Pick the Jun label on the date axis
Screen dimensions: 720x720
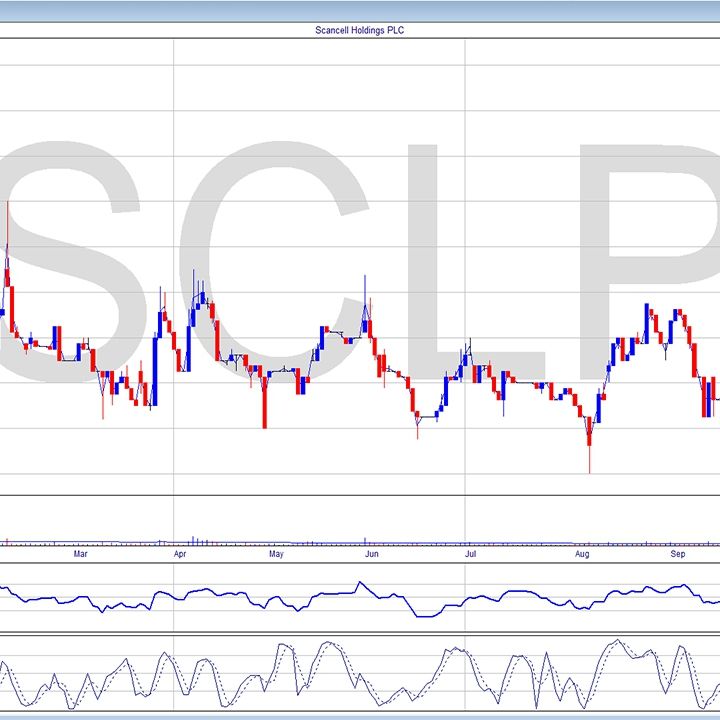click(x=372, y=553)
